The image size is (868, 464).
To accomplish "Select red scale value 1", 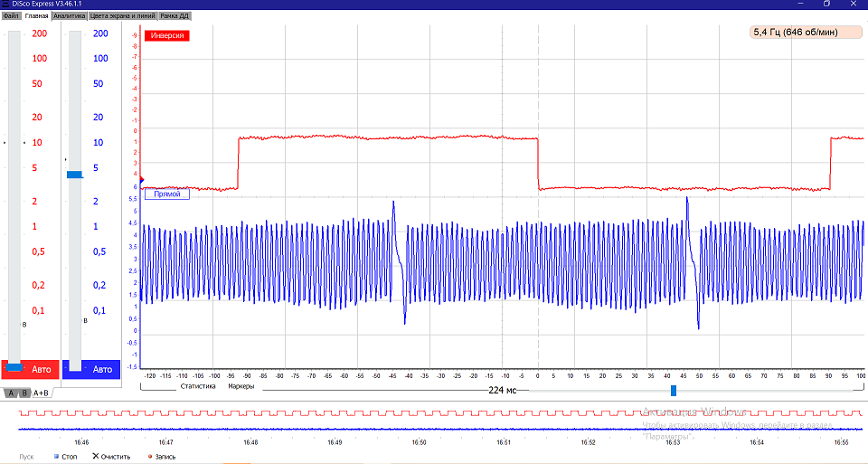I will [x=34, y=226].
